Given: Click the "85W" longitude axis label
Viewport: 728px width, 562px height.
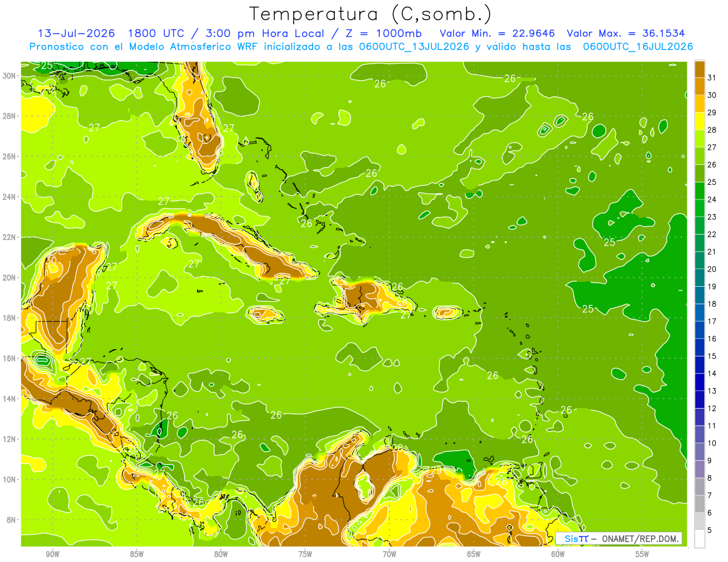Looking at the screenshot, I should (x=136, y=554).
